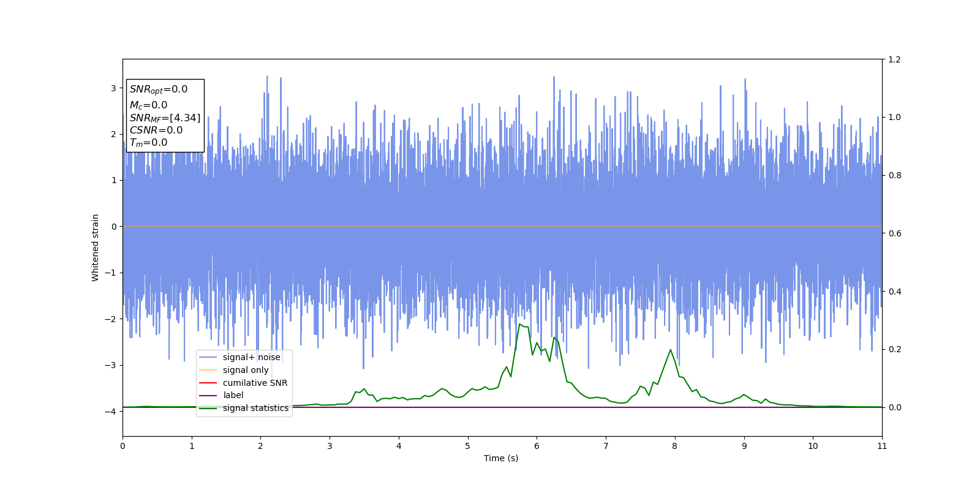Click the x-axis tick label 3
This screenshot has width=980, height=490.
coord(330,446)
